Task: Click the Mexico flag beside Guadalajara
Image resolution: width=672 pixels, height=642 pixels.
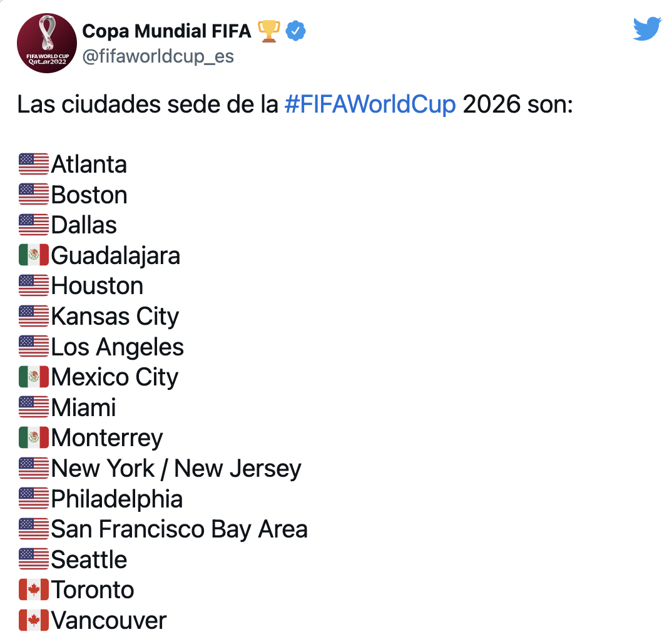Action: coord(34,255)
